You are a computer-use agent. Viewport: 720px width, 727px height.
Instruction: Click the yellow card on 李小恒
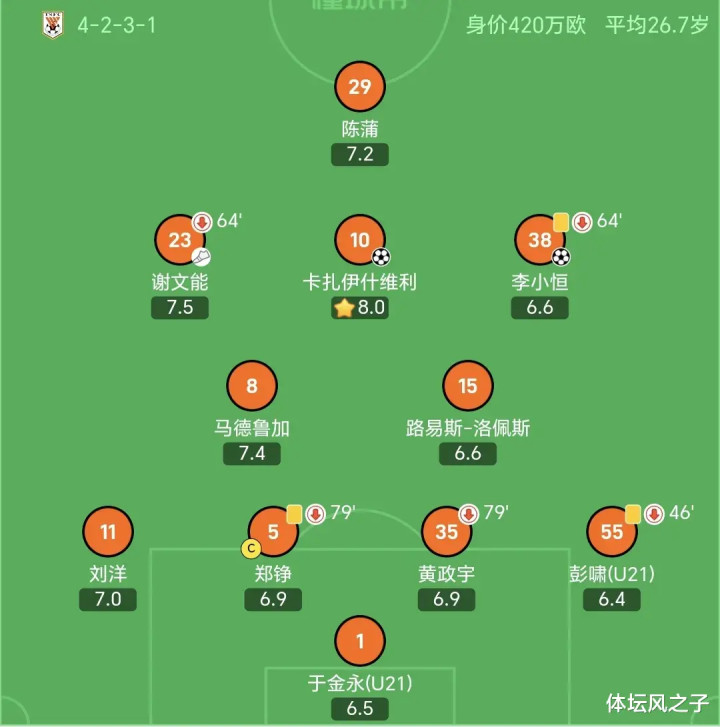[x=561, y=222]
